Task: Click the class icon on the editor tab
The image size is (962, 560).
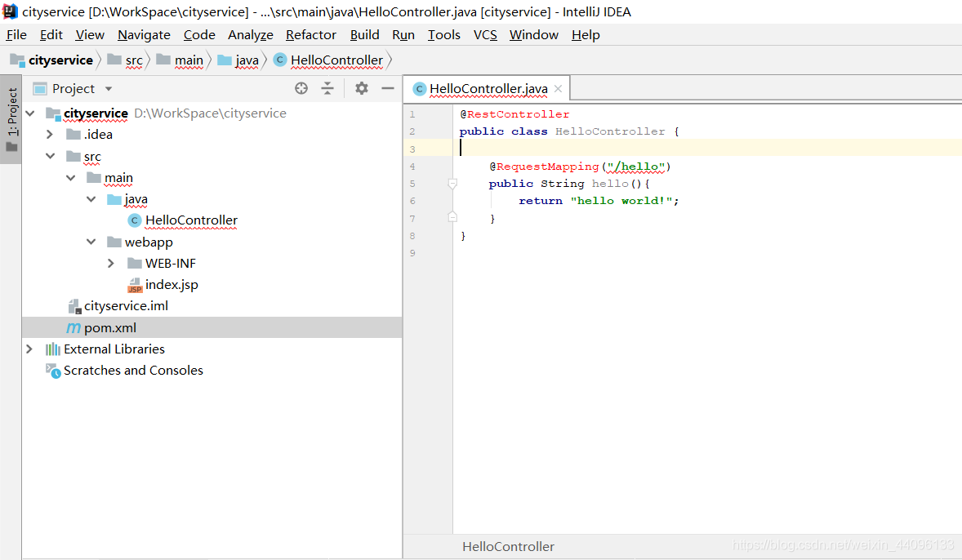Action: click(420, 89)
